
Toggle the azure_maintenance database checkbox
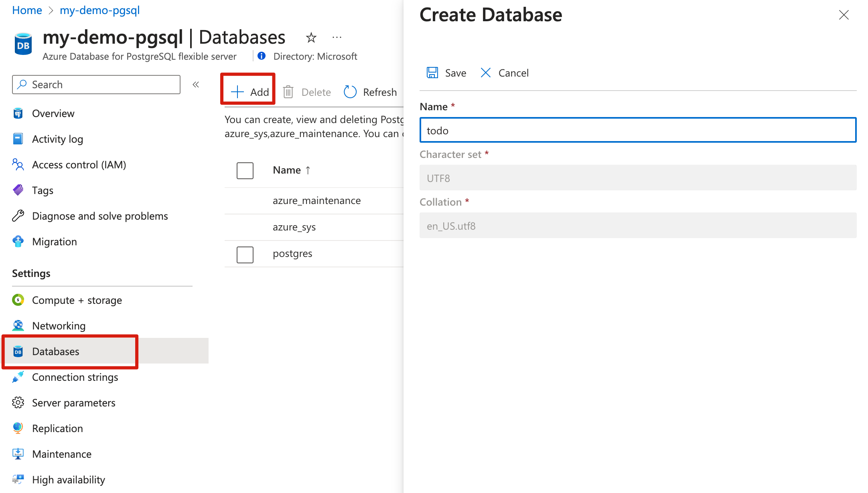(245, 200)
